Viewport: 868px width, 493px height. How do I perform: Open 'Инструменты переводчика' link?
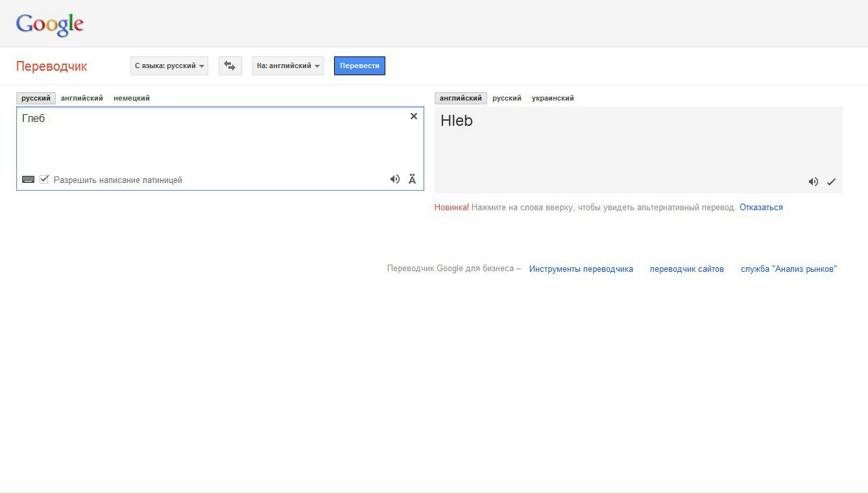tap(581, 269)
